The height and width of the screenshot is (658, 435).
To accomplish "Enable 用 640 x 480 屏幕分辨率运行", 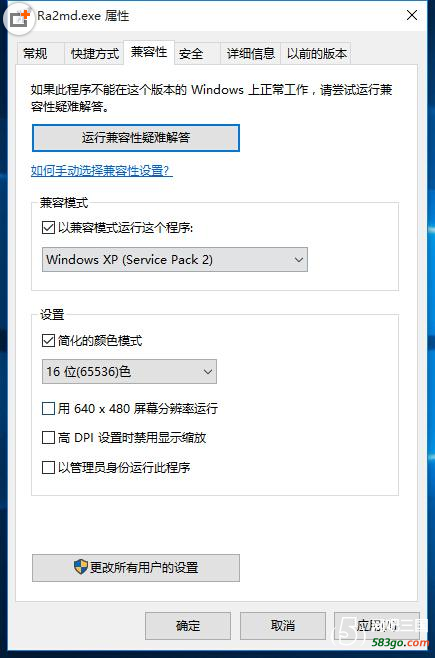I will [x=48, y=408].
